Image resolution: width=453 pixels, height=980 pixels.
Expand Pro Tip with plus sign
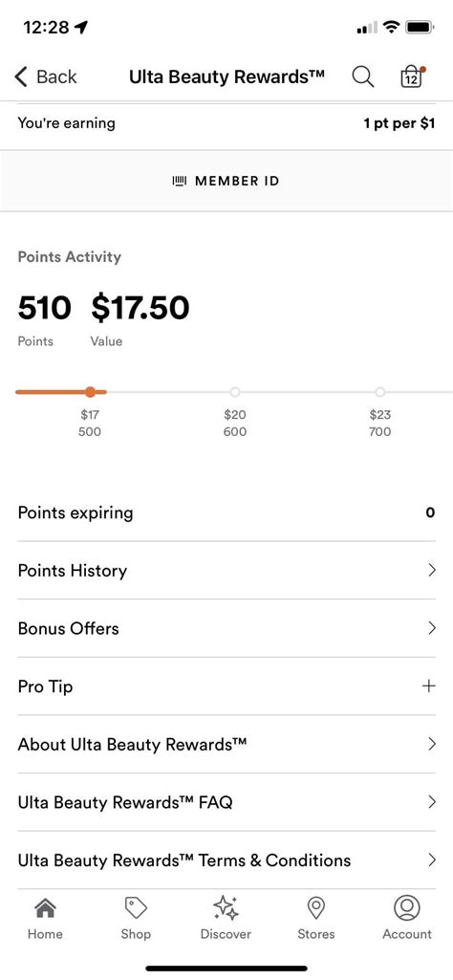pyautogui.click(x=429, y=686)
